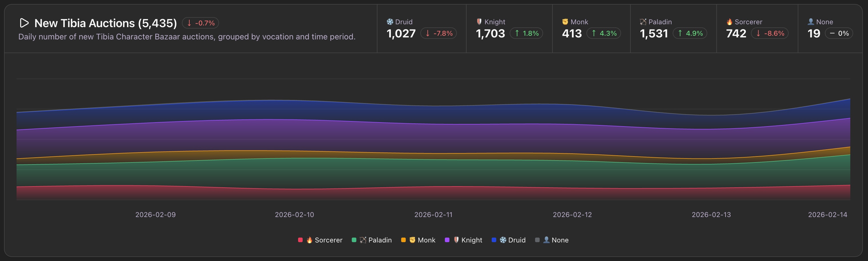868x261 pixels.
Task: Click the Druid count 1,027
Action: [x=401, y=33]
